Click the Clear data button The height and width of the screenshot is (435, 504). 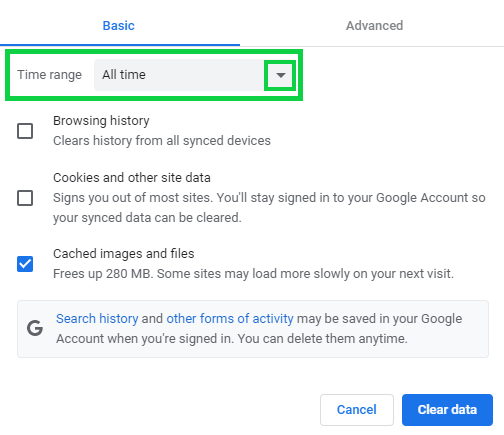pos(447,410)
